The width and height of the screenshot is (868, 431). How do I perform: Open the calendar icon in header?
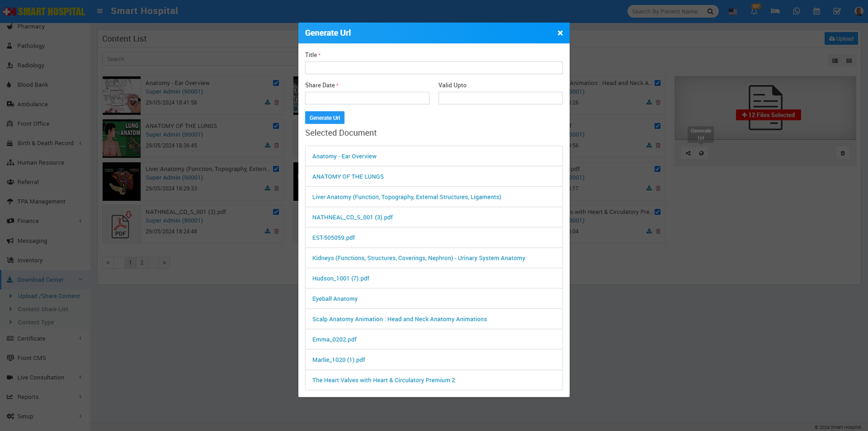coord(816,11)
